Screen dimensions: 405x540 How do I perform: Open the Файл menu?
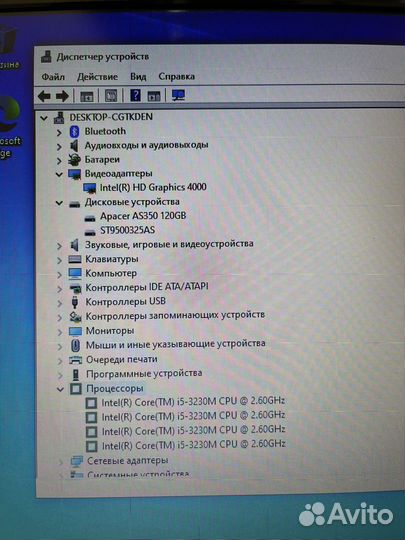(x=53, y=77)
